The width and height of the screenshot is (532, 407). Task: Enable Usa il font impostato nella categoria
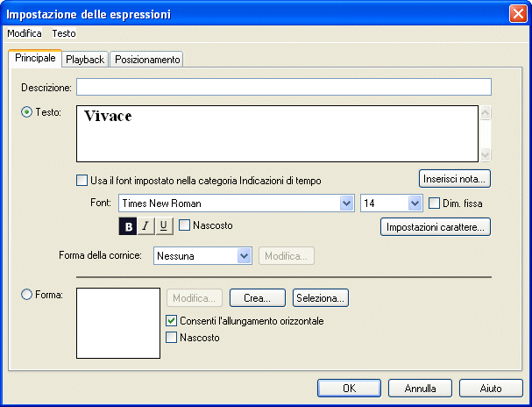tap(82, 180)
